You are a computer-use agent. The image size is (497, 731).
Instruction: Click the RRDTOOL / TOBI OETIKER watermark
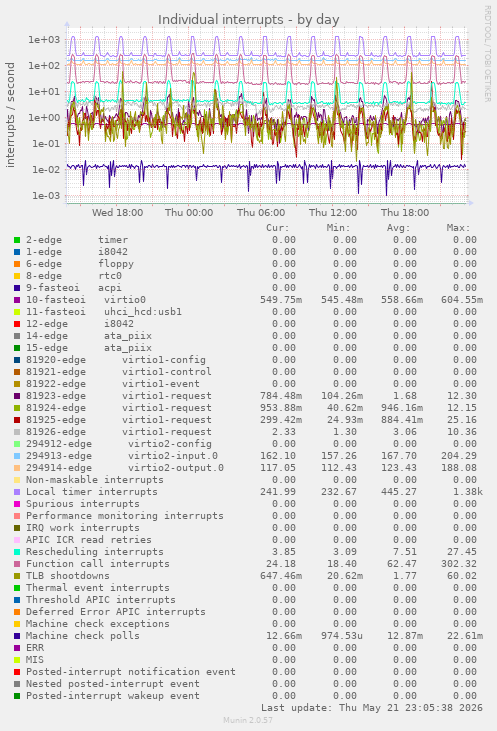487,54
